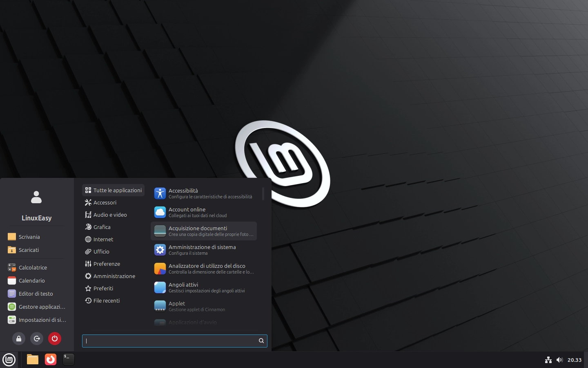Click the LinuxEasy user avatar

[36, 197]
